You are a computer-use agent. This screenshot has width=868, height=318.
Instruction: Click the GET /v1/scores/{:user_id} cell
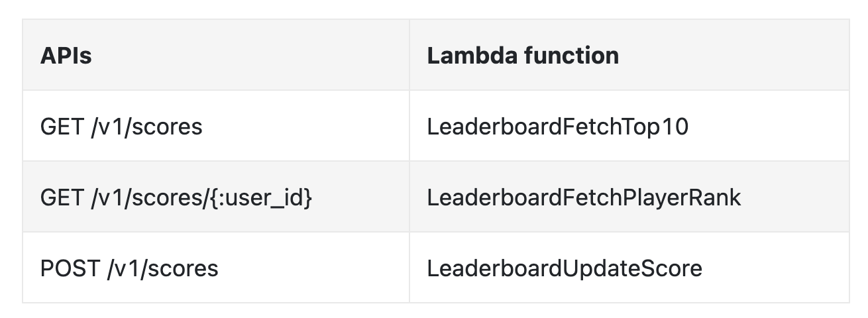(x=176, y=197)
